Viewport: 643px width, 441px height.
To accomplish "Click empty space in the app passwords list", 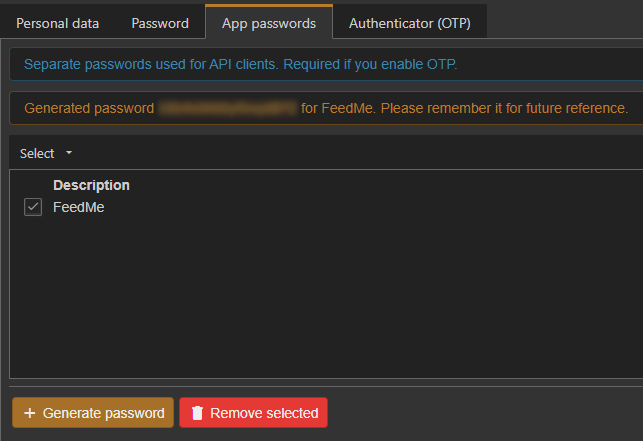I will pyautogui.click(x=320, y=300).
